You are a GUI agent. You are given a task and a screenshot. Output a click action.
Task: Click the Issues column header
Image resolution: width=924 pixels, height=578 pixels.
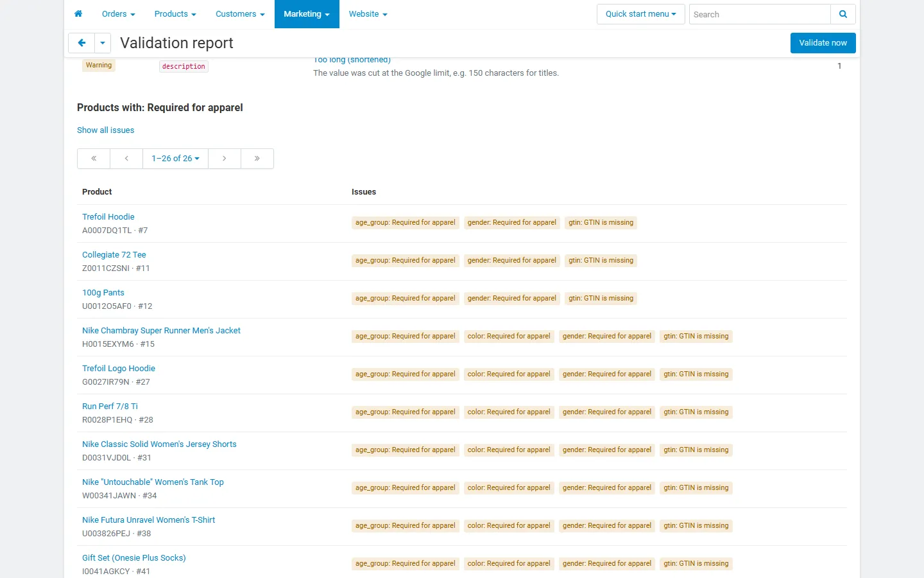click(x=364, y=192)
